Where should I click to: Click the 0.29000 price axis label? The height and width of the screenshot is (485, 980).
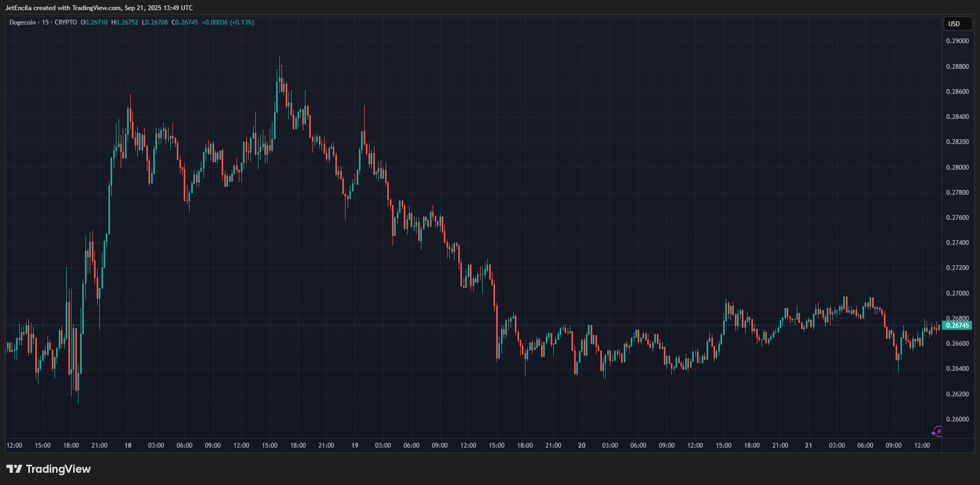pos(957,41)
